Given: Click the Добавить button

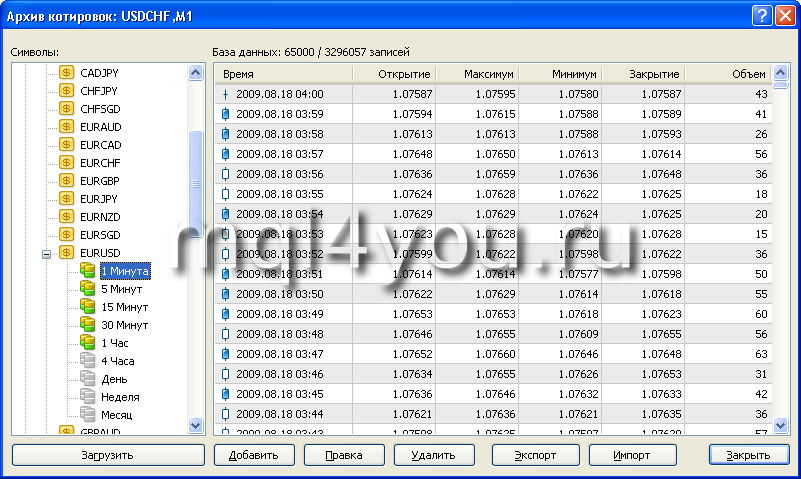Looking at the screenshot, I should pyautogui.click(x=253, y=455).
